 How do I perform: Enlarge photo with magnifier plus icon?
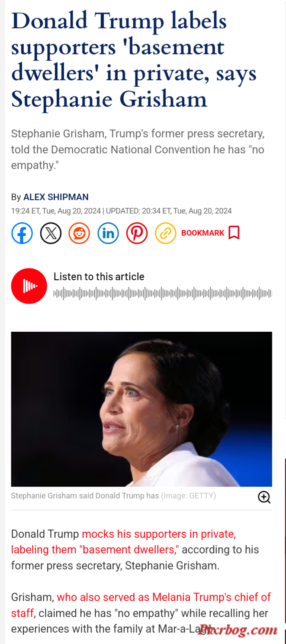coord(264,497)
